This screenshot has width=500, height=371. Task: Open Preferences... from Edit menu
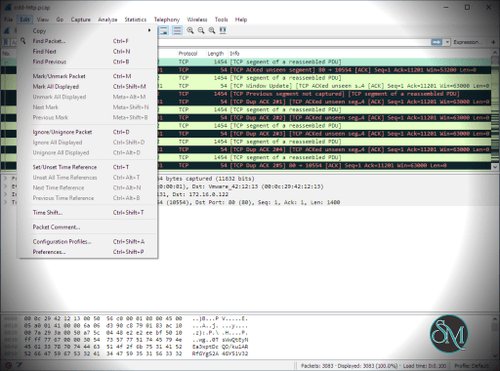[x=87, y=252]
